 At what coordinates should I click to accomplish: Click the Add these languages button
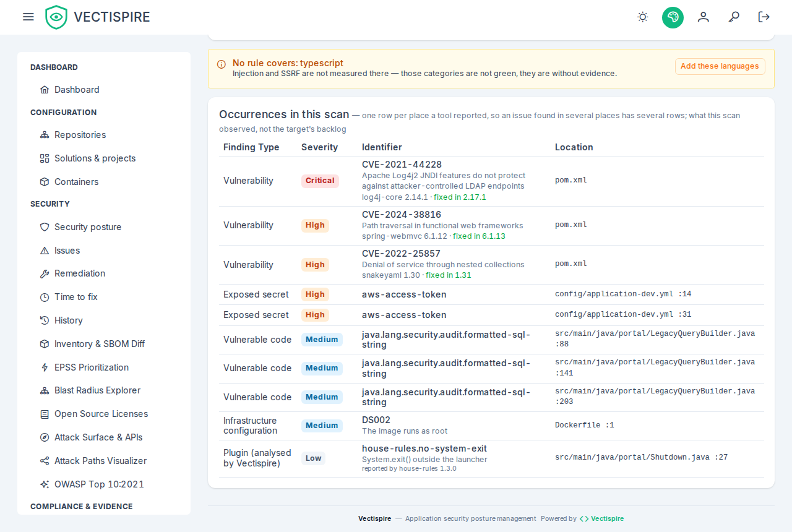pos(720,66)
